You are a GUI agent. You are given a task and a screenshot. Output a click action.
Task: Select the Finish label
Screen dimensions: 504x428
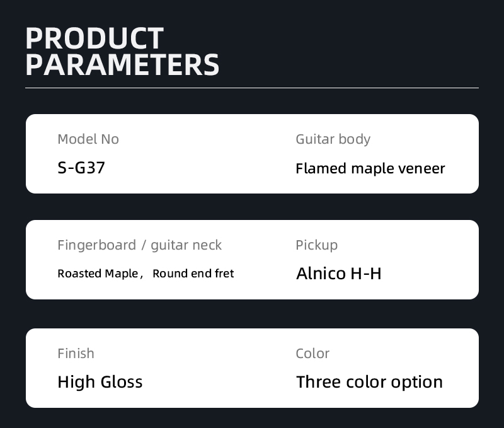(76, 354)
